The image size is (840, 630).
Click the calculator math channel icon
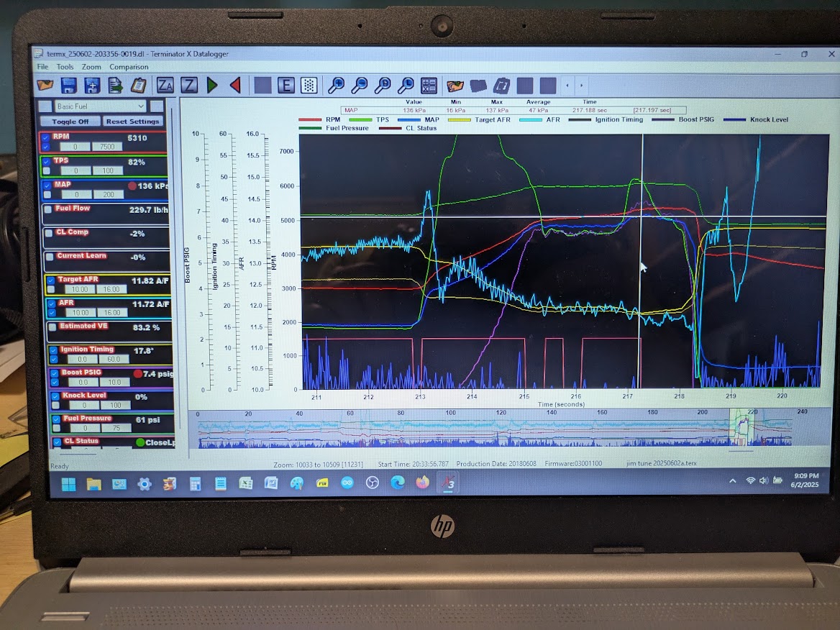pyautogui.click(x=429, y=85)
